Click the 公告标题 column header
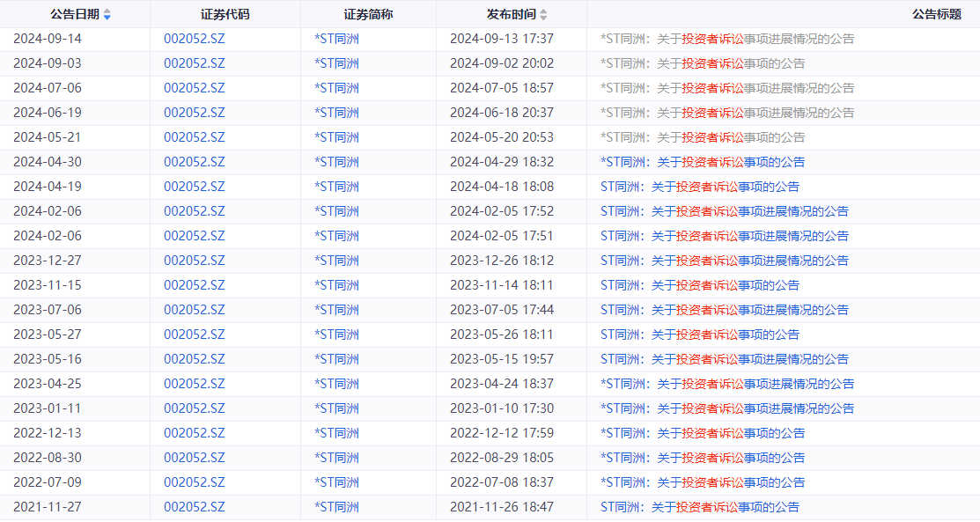Viewport: 980px width, 522px height. point(937,14)
